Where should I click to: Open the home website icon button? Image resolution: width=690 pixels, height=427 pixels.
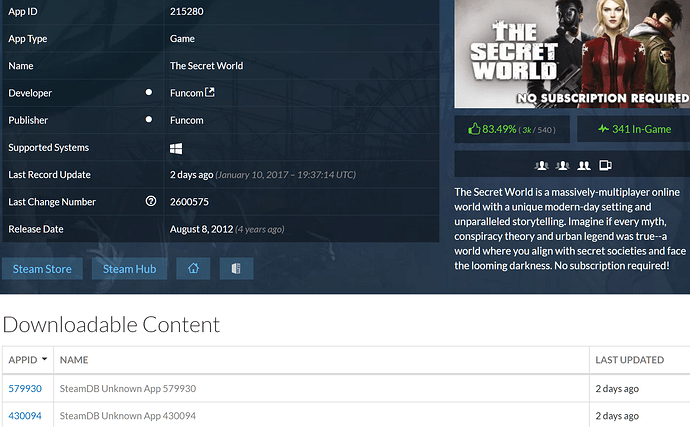(193, 269)
